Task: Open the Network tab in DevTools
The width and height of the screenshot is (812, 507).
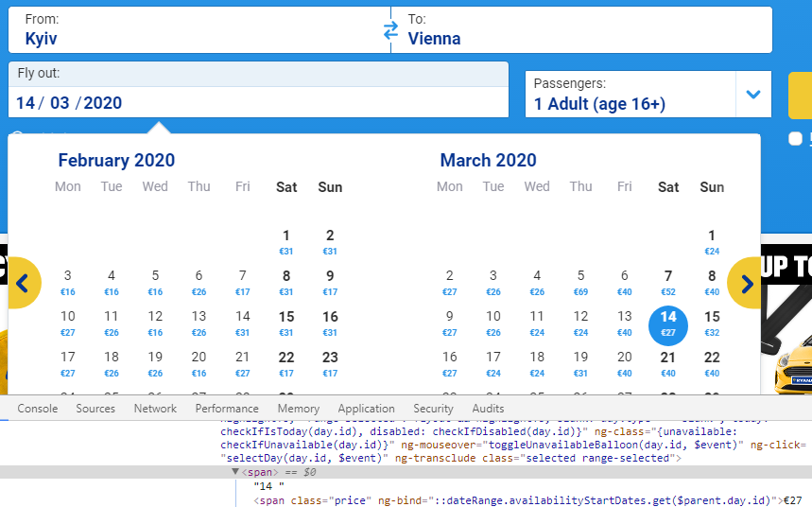Action: tap(155, 409)
